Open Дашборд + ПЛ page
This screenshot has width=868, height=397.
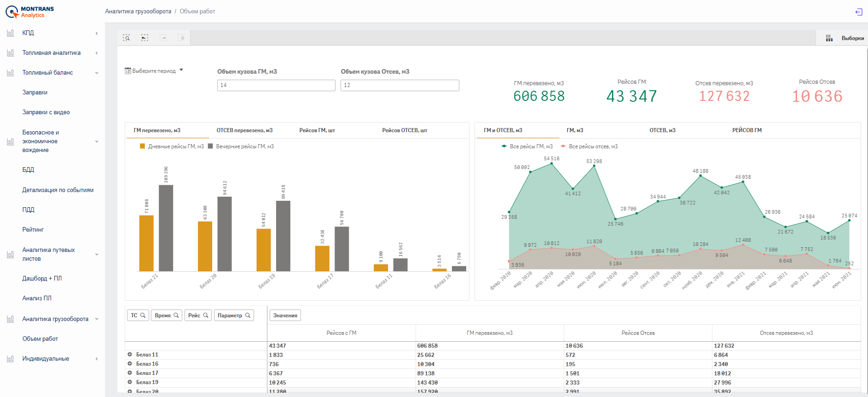click(42, 279)
